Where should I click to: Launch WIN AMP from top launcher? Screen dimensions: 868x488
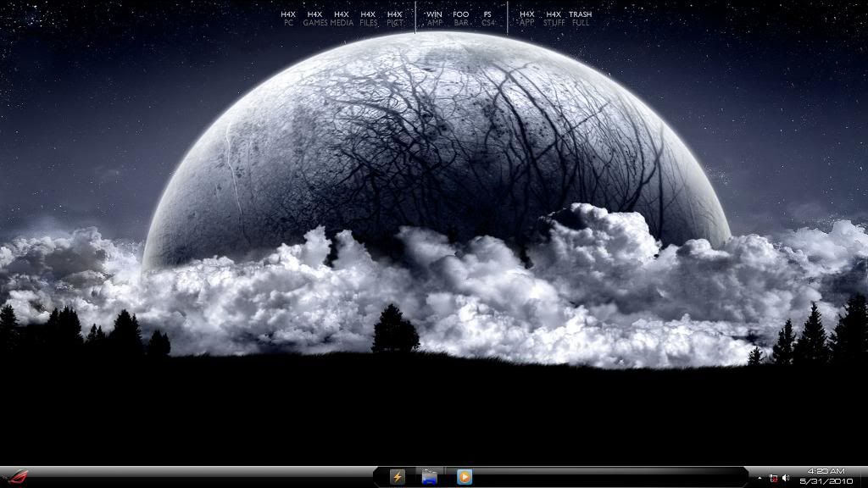click(x=434, y=19)
